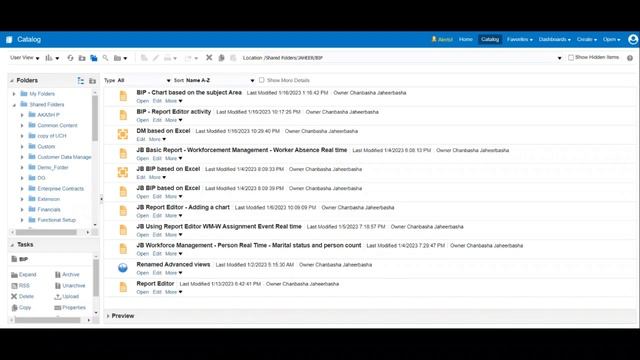Open the Create menu
The width and height of the screenshot is (640, 360).
(x=587, y=40)
